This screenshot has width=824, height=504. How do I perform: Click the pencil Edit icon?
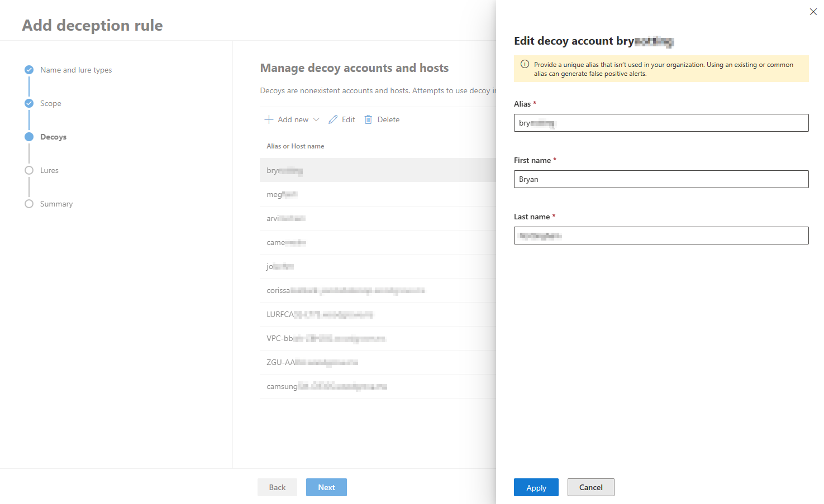point(333,119)
